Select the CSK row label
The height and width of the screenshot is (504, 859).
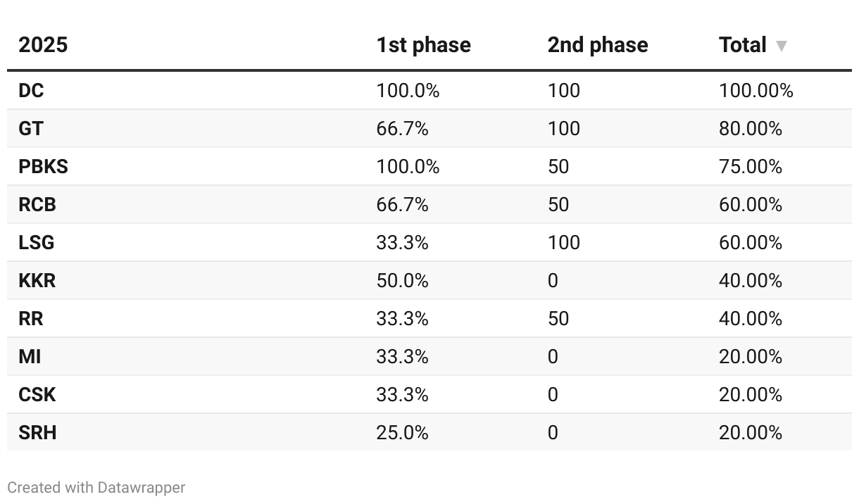37,395
